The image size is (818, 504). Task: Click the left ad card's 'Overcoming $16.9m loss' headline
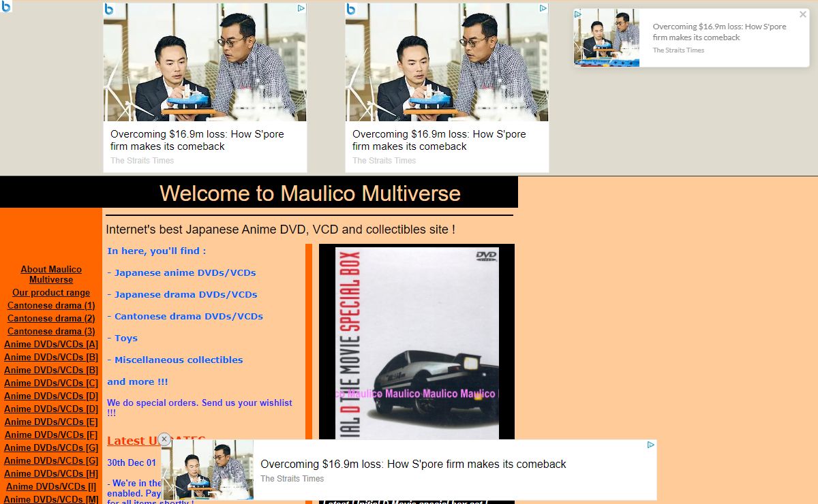tap(197, 140)
